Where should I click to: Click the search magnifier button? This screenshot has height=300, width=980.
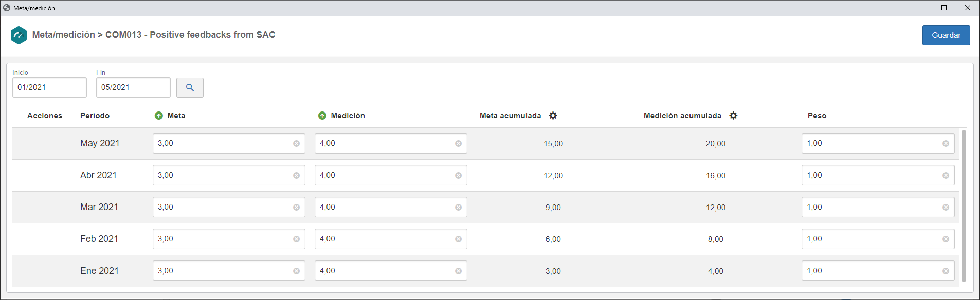(190, 87)
